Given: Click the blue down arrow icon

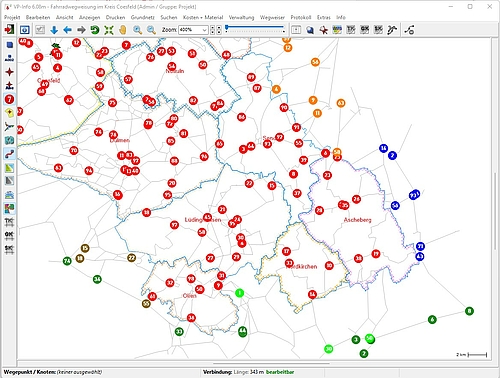Looking at the screenshot, I should tap(54, 30).
